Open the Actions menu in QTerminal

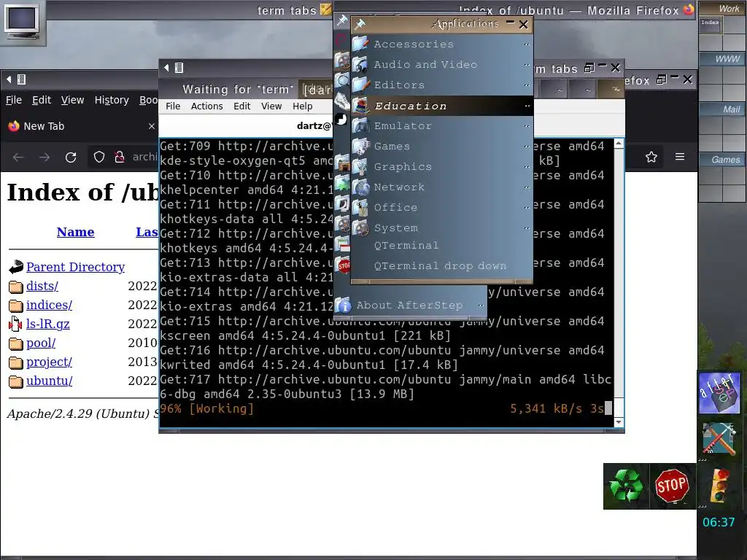coord(206,106)
